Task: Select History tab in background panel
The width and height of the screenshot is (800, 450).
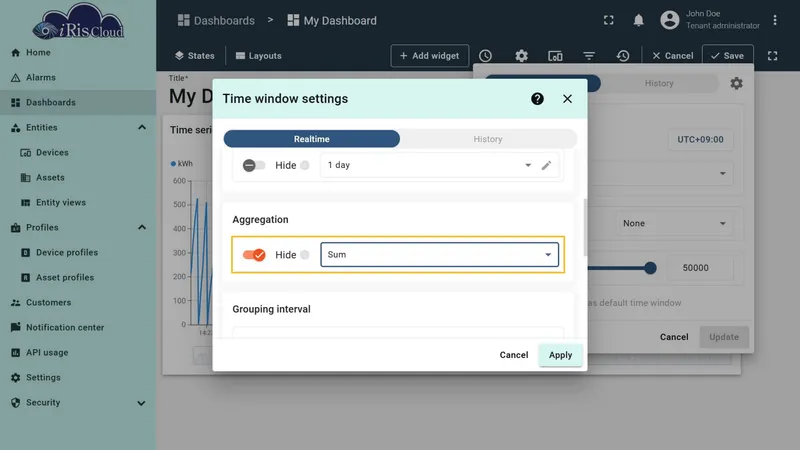Action: (x=659, y=83)
